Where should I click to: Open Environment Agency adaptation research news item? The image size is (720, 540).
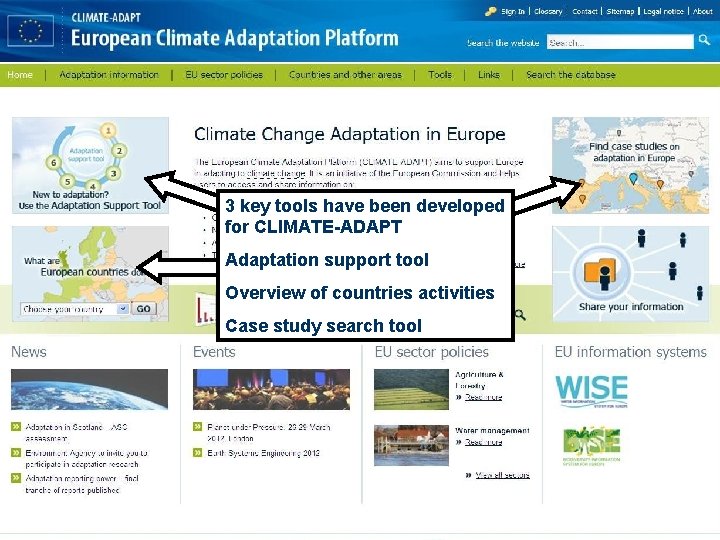pos(86,458)
